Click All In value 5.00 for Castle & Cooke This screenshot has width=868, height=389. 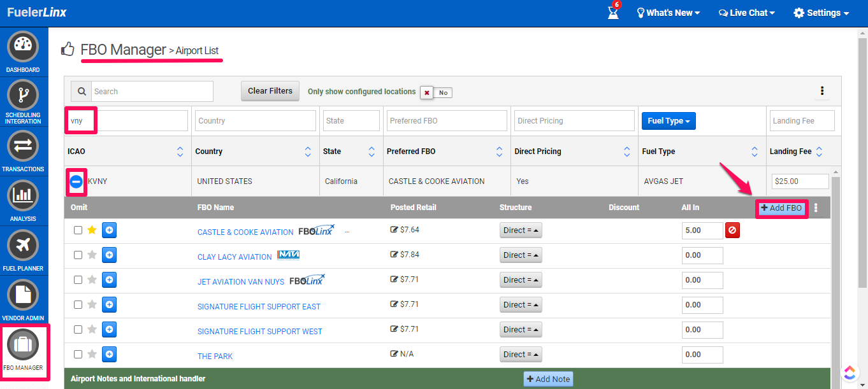point(702,230)
